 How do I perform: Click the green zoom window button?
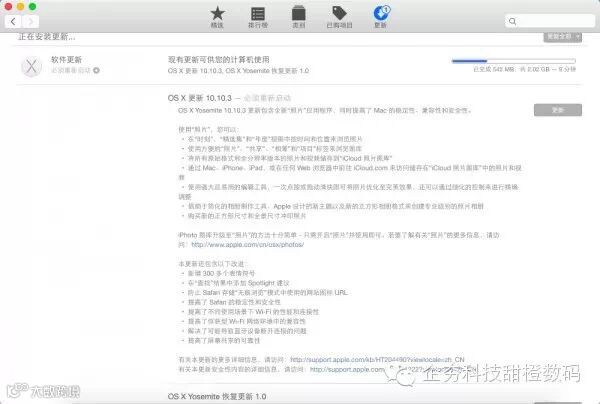33,7
